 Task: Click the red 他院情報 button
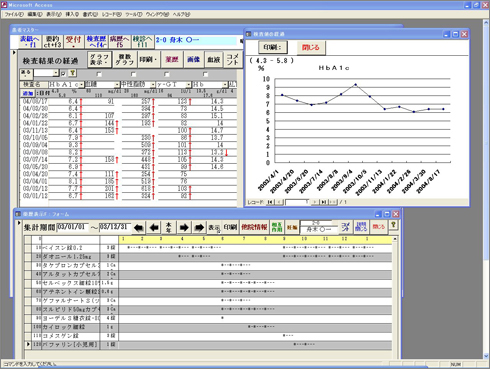coord(254,227)
